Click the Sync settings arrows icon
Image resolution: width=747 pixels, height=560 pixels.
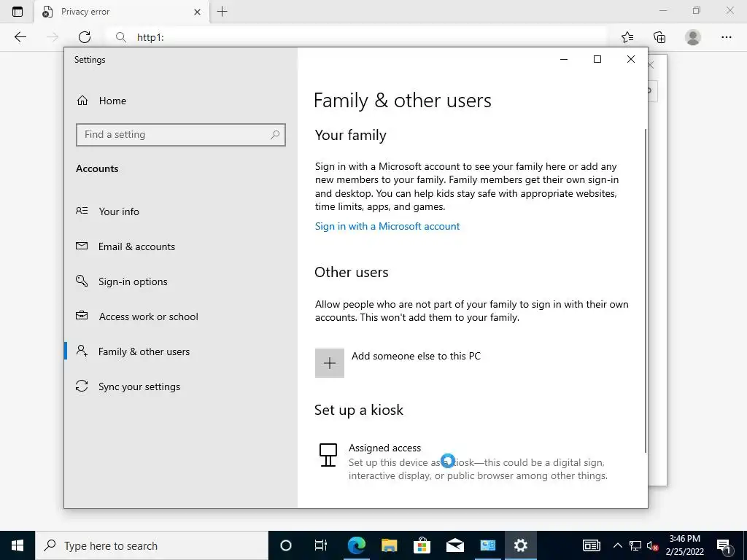(x=82, y=386)
